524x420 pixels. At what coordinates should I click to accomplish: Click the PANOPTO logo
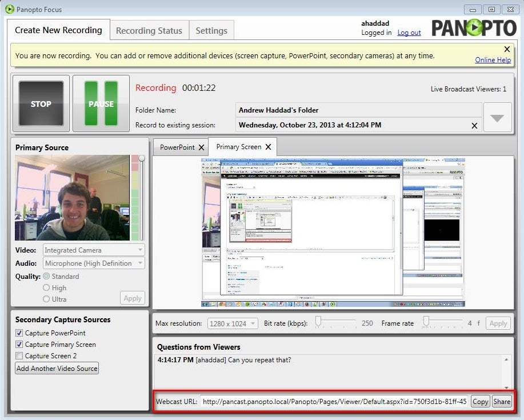click(x=474, y=28)
